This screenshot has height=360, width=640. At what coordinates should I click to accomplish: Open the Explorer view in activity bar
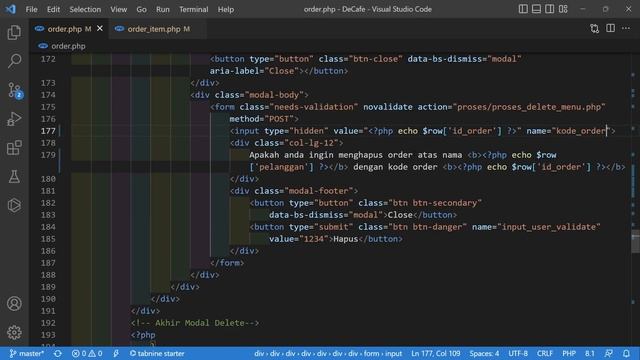tap(14, 32)
